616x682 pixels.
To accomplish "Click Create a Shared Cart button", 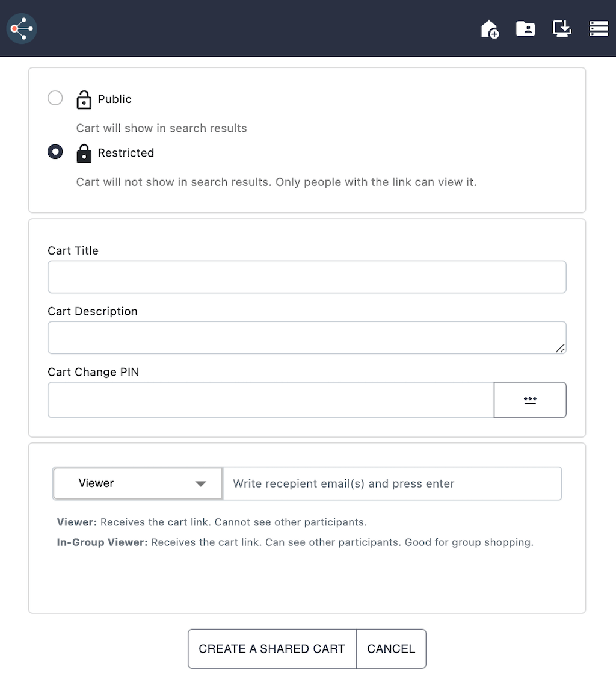I will [x=272, y=649].
